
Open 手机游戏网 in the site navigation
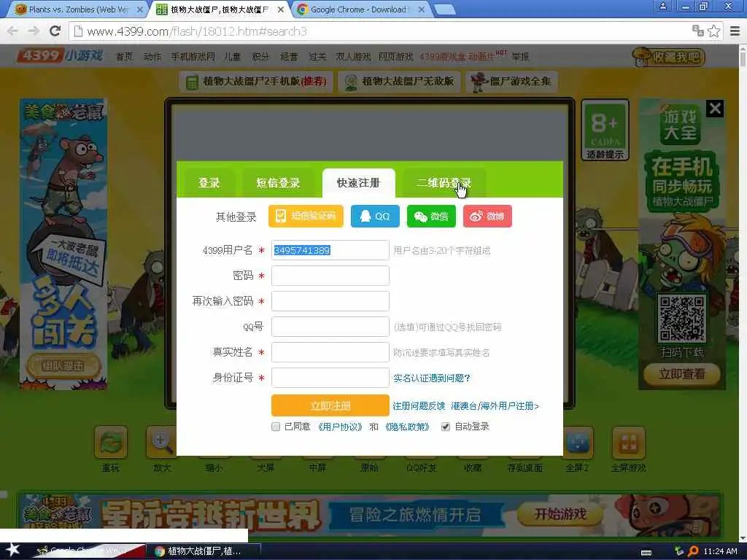click(193, 57)
